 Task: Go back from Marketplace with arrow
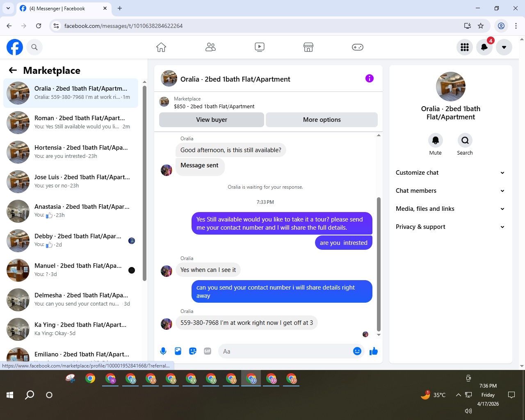coord(13,71)
